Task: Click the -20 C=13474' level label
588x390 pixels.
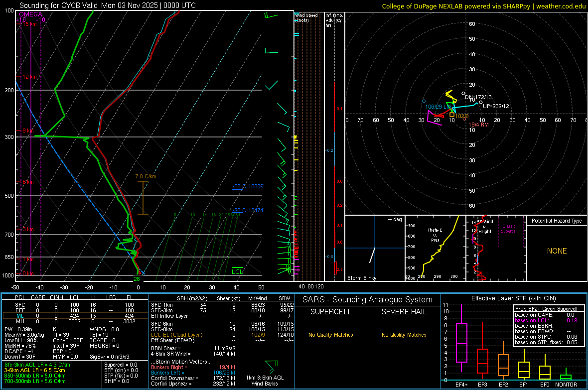Action: tap(248, 210)
